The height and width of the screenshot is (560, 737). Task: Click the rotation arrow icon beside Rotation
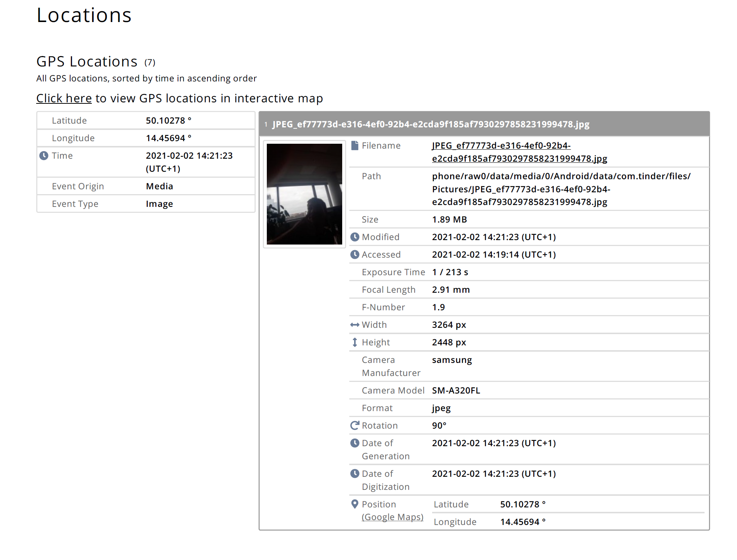click(355, 426)
